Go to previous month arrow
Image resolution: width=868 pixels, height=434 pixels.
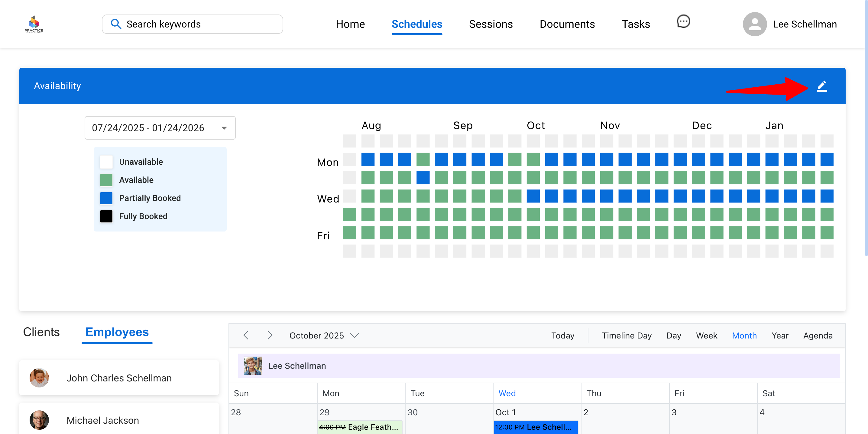coord(246,335)
